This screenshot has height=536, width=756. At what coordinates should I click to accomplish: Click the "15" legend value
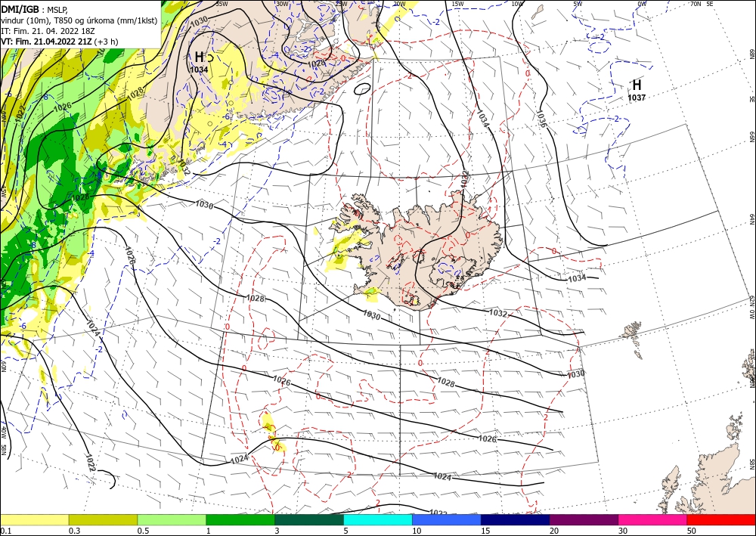(x=485, y=531)
